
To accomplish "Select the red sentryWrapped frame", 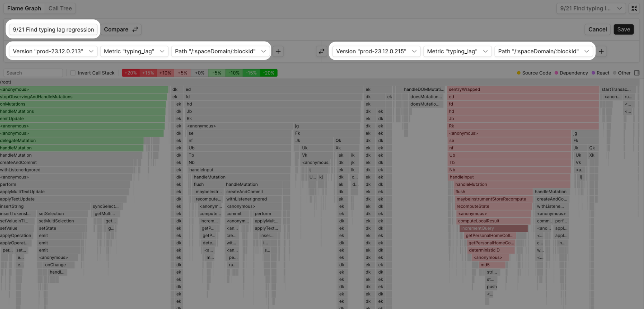I will point(523,89).
